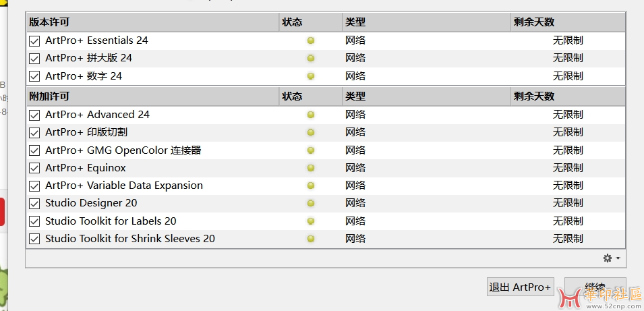
Task: Toggle Studio Toolkit for Labels 20 checkbox
Action: pyautogui.click(x=34, y=221)
